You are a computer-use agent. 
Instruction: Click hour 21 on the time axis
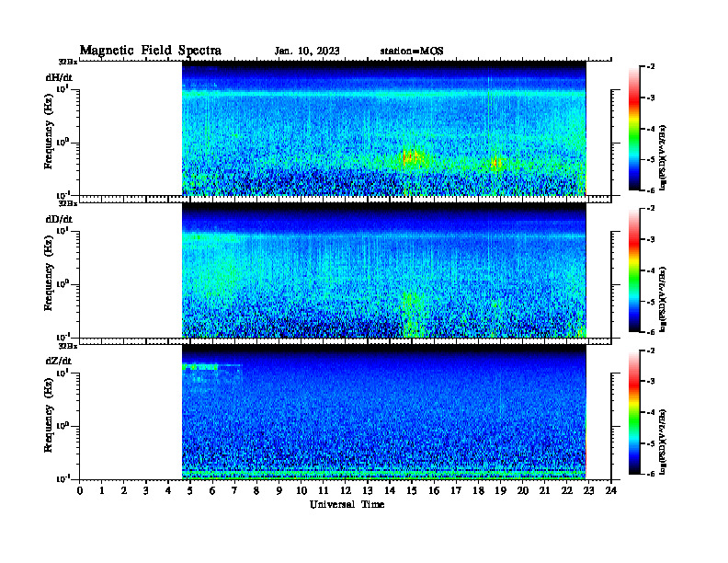point(544,491)
